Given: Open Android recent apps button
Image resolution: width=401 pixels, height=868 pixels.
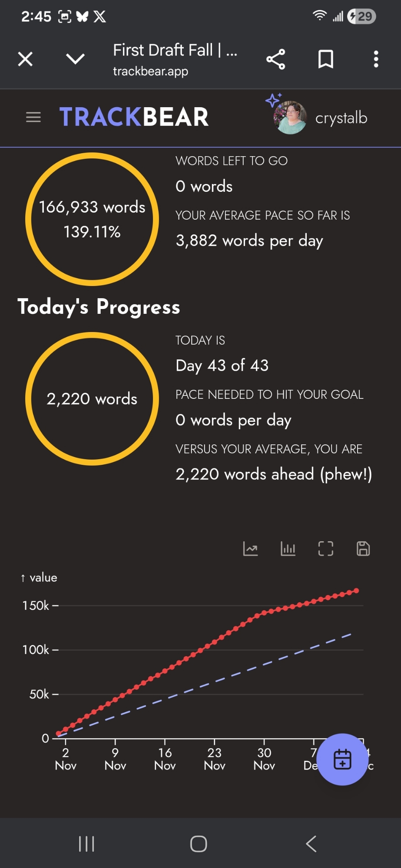Looking at the screenshot, I should point(86,844).
